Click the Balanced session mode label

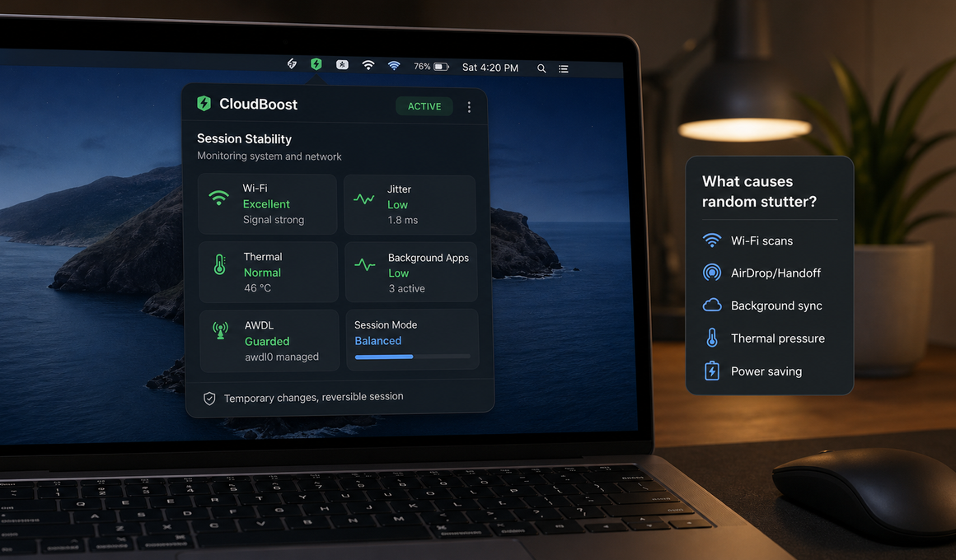[x=378, y=341]
